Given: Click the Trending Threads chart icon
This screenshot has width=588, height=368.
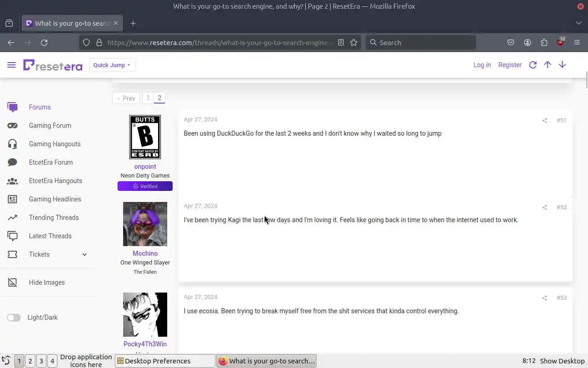Looking at the screenshot, I should (x=12, y=218).
